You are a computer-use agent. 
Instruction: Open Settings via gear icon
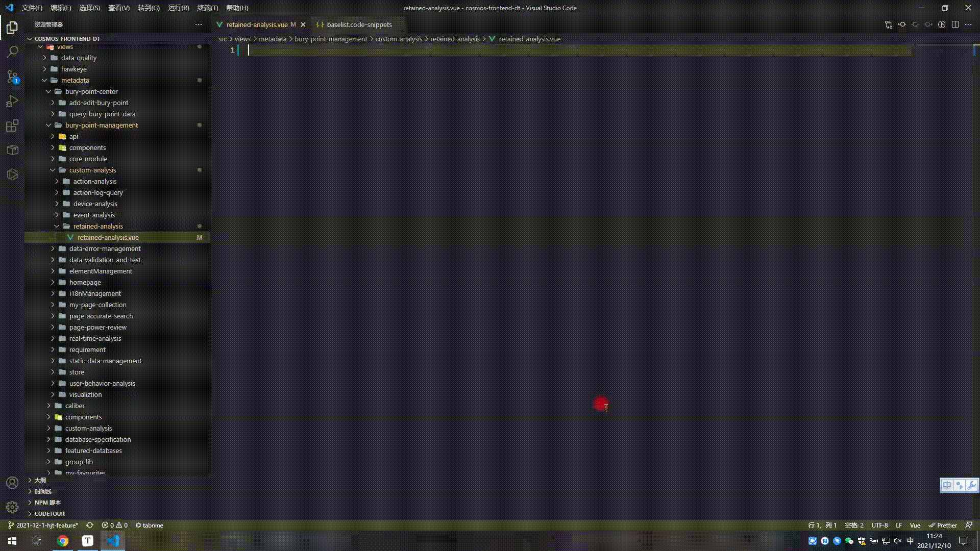[x=12, y=508]
